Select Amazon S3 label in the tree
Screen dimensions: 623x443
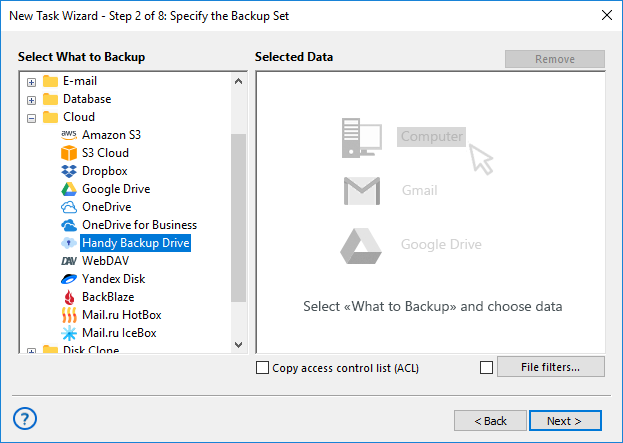111,135
